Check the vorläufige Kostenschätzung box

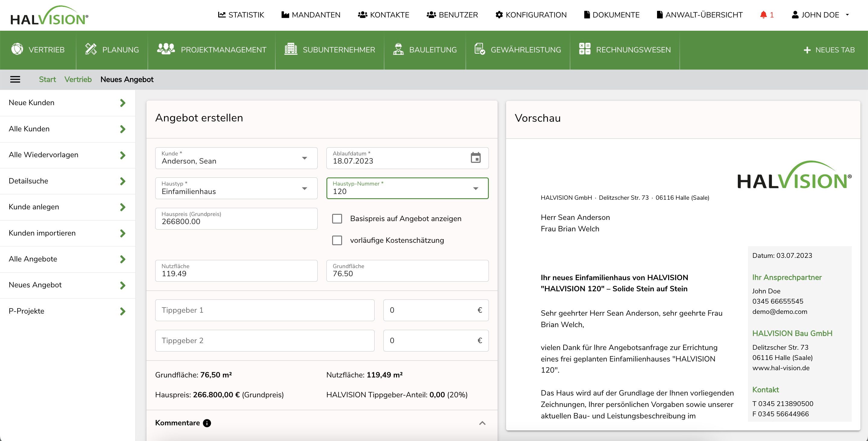click(x=337, y=240)
